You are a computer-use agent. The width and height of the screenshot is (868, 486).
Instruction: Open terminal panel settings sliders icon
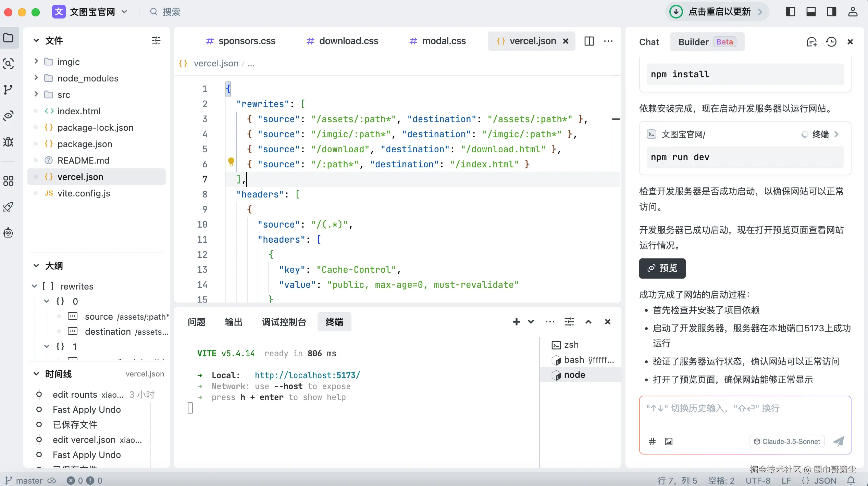tap(569, 322)
